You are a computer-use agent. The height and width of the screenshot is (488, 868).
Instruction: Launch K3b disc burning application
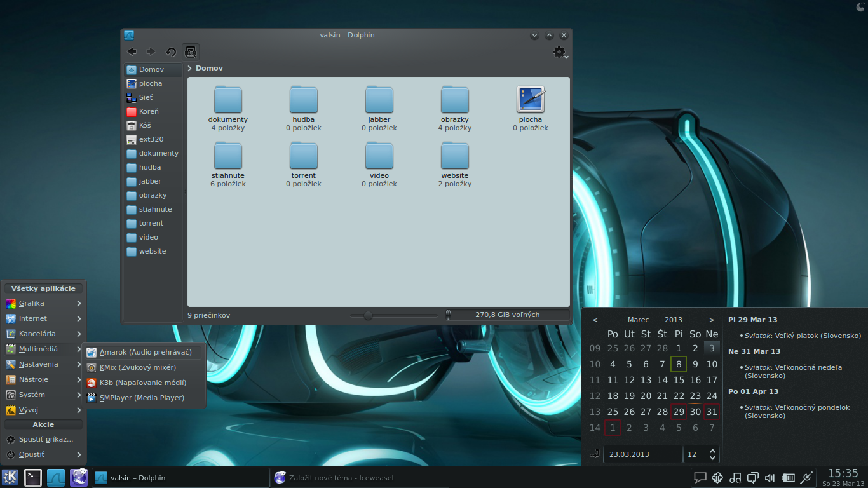[142, 383]
